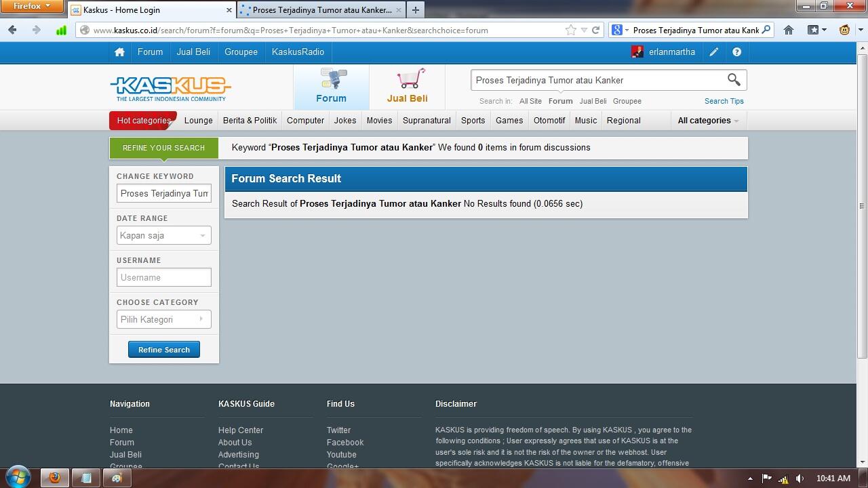This screenshot has width=868, height=488.
Task: Click erlanmartha user avatar
Action: pyautogui.click(x=637, y=52)
